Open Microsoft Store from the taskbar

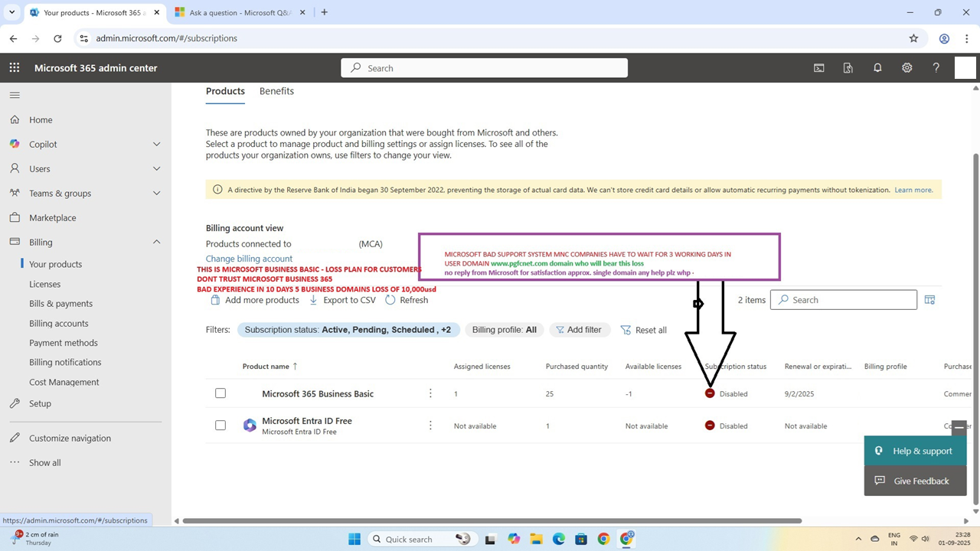pyautogui.click(x=581, y=539)
